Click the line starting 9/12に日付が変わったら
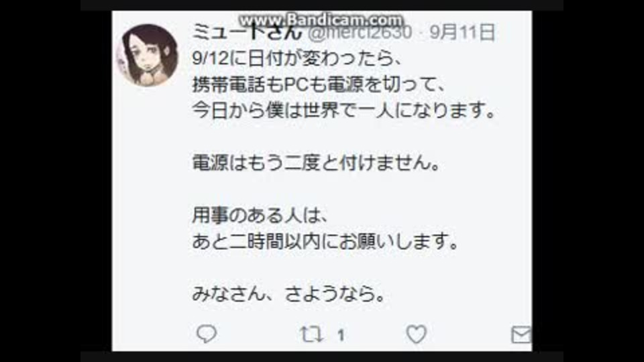Image resolution: width=644 pixels, height=362 pixels. click(297, 58)
